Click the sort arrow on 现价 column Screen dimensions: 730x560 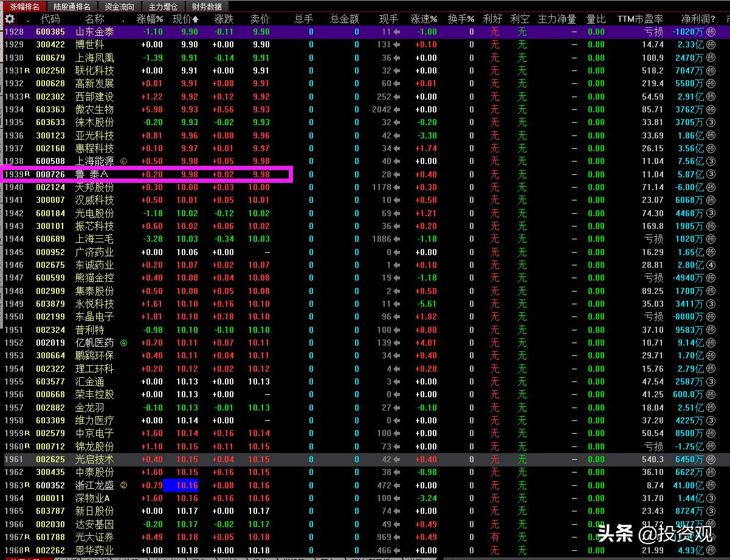[x=195, y=19]
